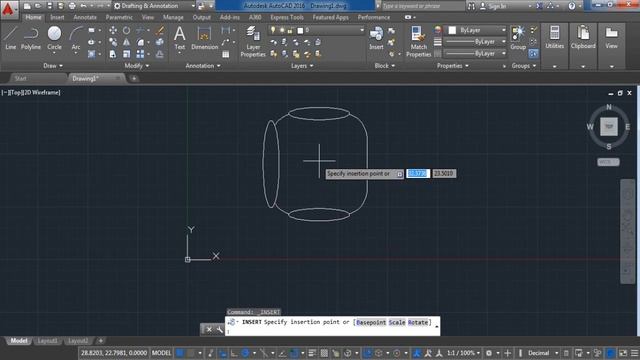The height and width of the screenshot is (360, 640).
Task: Select the Polyline tool
Action: [x=31, y=38]
